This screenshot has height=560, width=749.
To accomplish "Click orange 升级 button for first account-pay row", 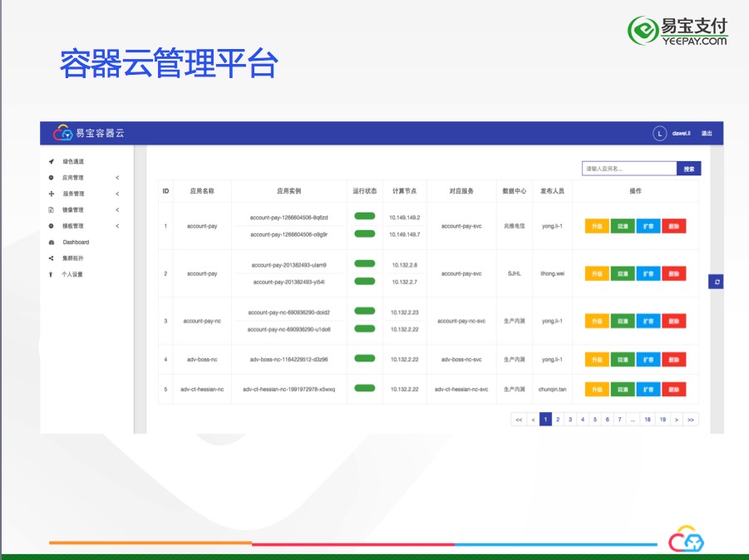I will click(x=597, y=226).
